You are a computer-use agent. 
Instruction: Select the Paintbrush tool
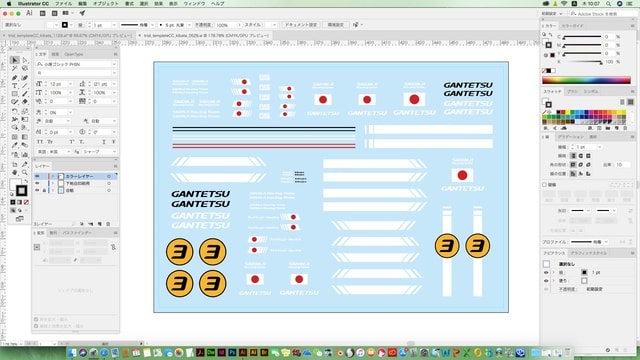click(x=24, y=94)
